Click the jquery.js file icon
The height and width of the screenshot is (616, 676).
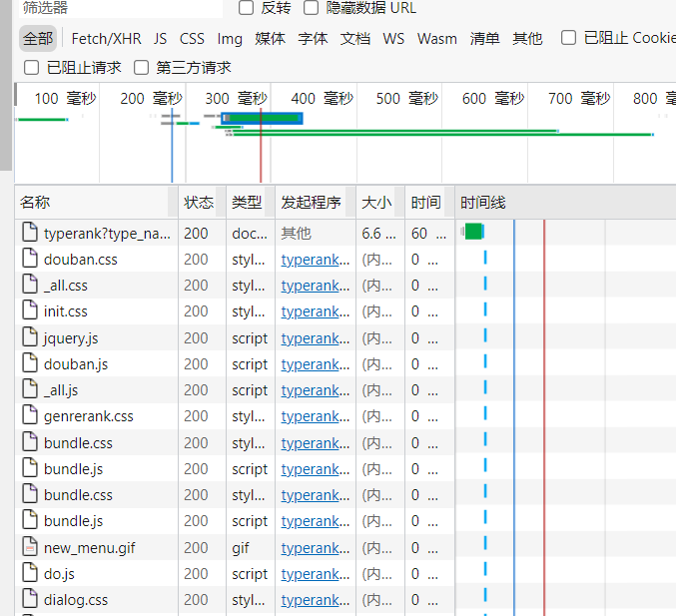30,336
